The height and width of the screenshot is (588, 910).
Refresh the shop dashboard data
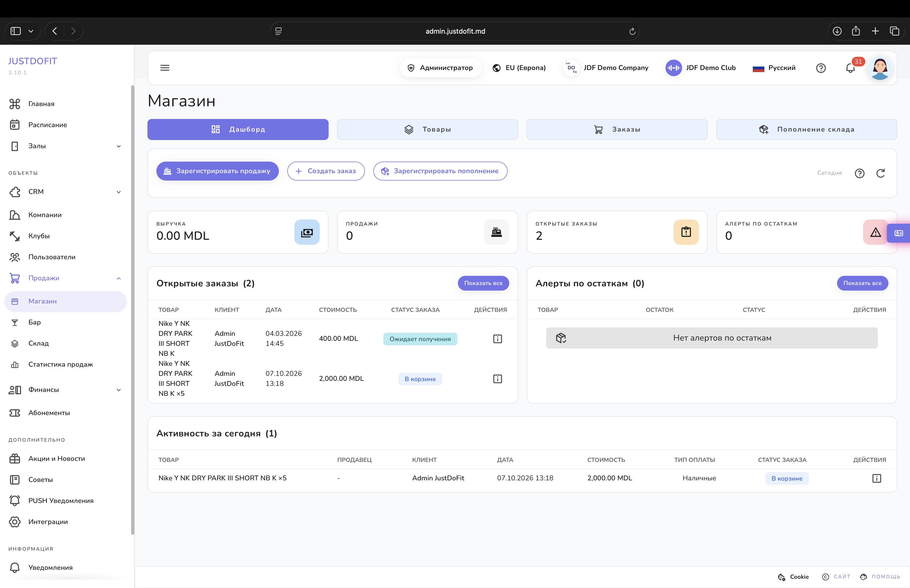880,173
